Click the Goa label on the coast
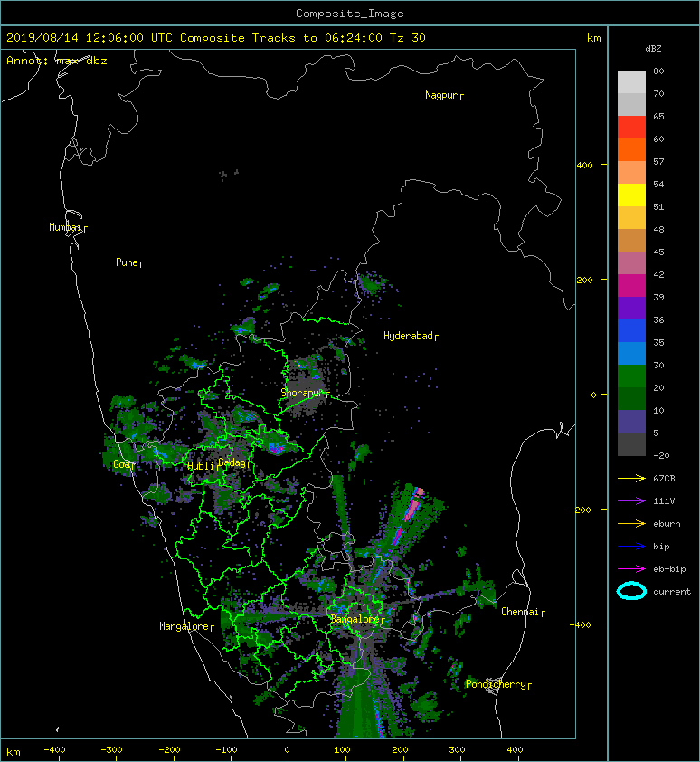The height and width of the screenshot is (762, 700). pyautogui.click(x=123, y=464)
